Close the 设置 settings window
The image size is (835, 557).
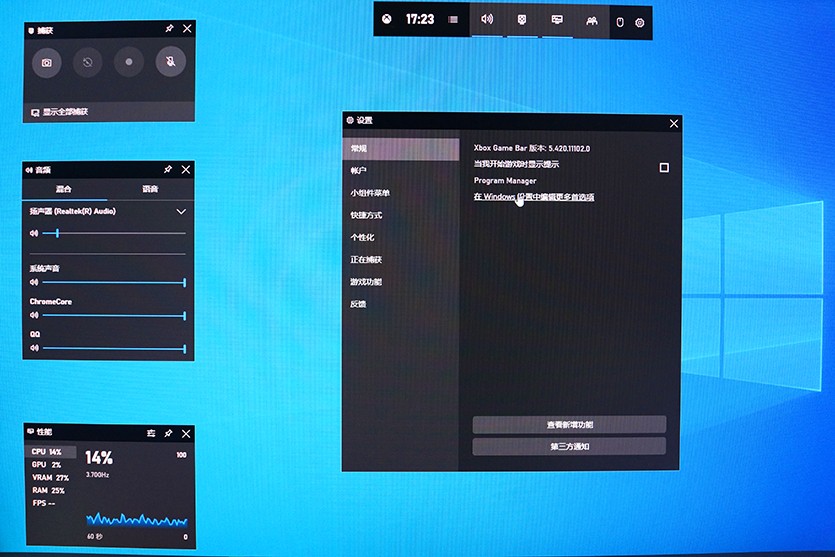(674, 124)
